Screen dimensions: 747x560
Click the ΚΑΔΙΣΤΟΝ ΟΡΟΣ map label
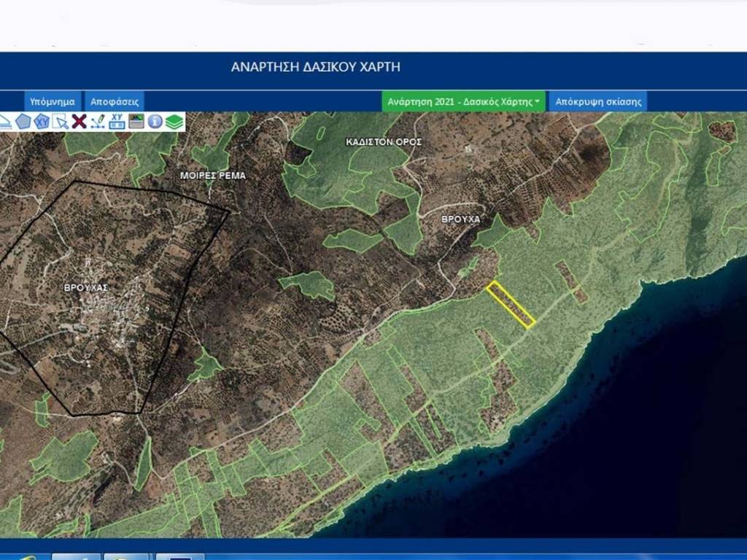coord(384,142)
